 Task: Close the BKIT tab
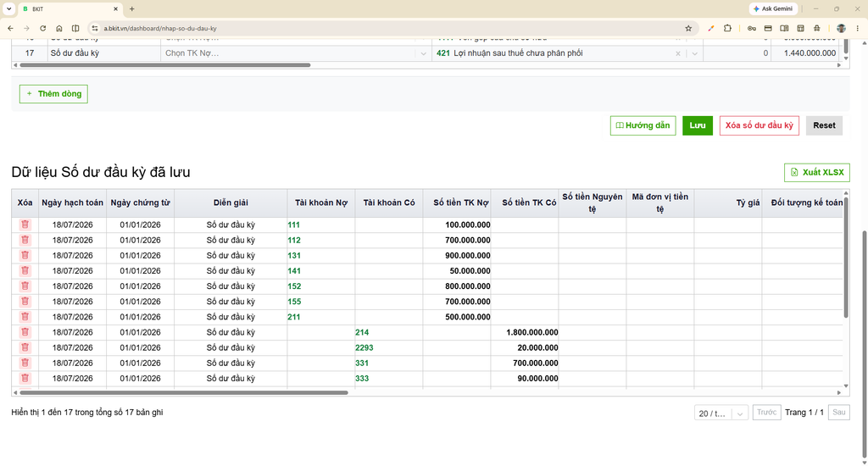coord(115,8)
